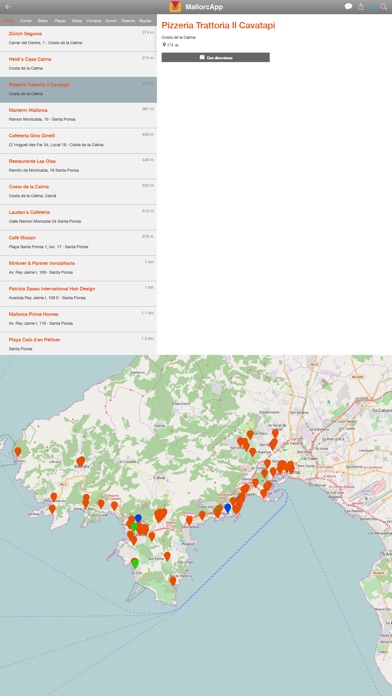
Task: Click the eye icon in header
Action: (x=373, y=7)
